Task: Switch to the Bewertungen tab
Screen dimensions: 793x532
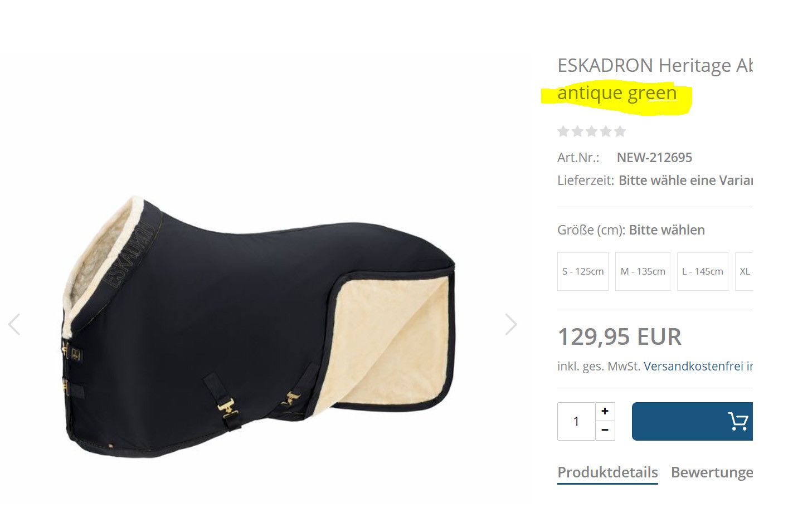Action: coord(712,472)
